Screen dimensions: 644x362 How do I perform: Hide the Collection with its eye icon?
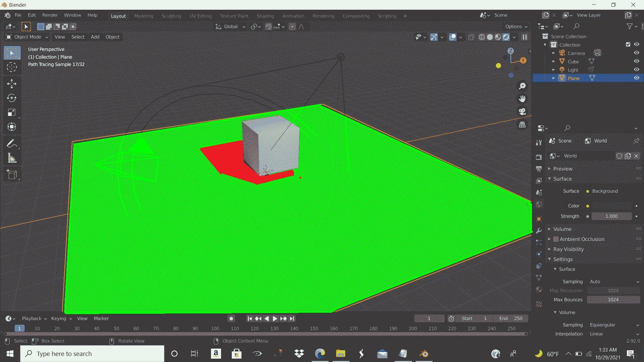click(636, 45)
